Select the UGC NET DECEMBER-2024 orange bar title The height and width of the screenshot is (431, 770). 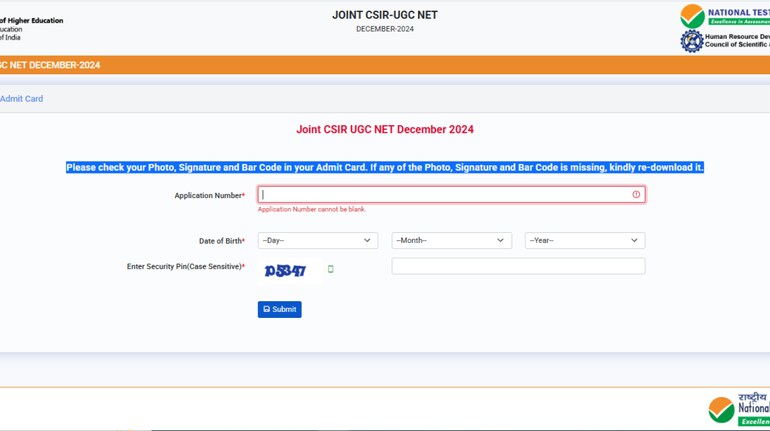(50, 65)
